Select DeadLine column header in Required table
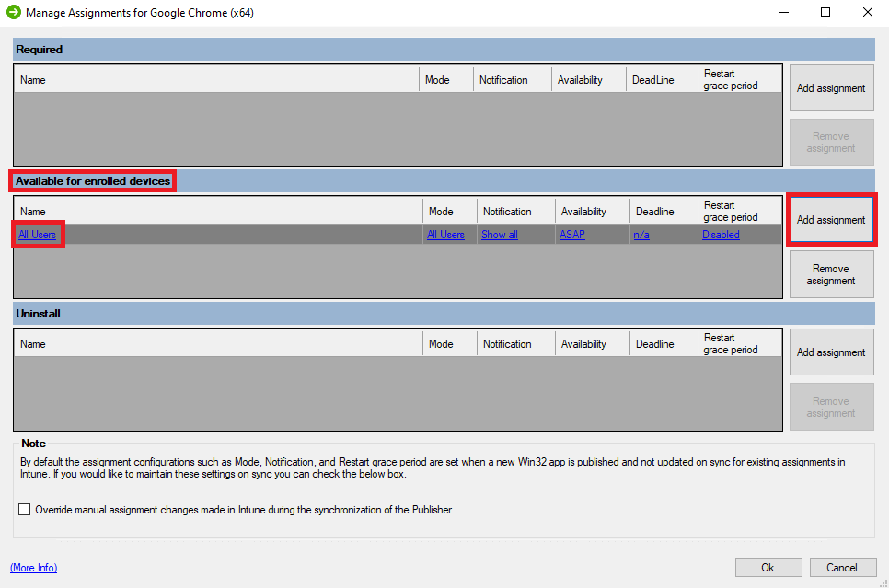Image resolution: width=889 pixels, height=588 pixels. point(662,79)
